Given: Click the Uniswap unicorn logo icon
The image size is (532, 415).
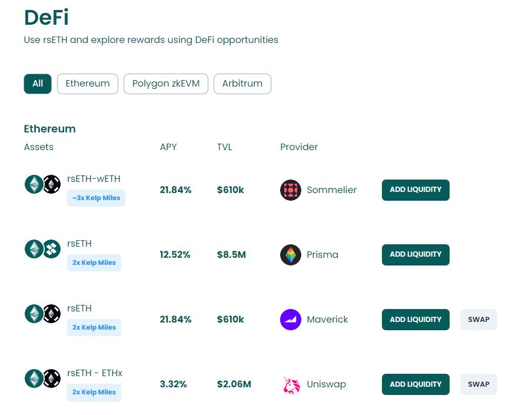Looking at the screenshot, I should tap(291, 384).
